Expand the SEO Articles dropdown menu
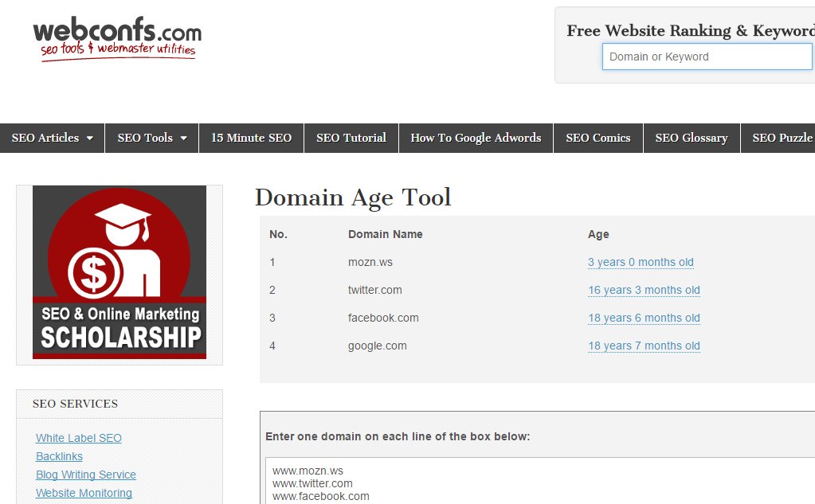 click(53, 138)
